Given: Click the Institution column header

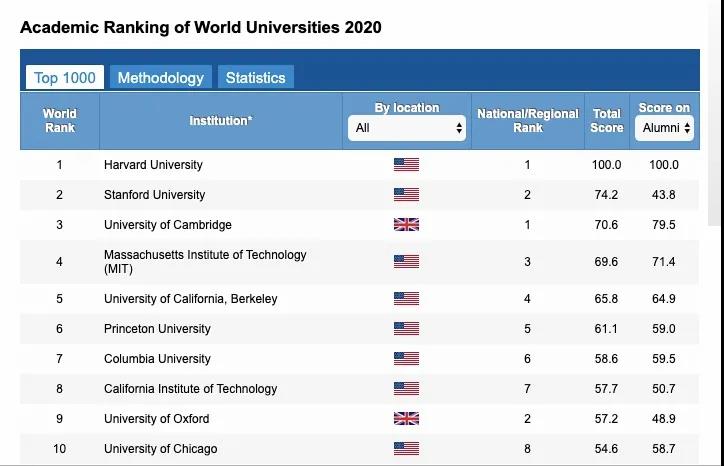Looking at the screenshot, I should tap(221, 121).
